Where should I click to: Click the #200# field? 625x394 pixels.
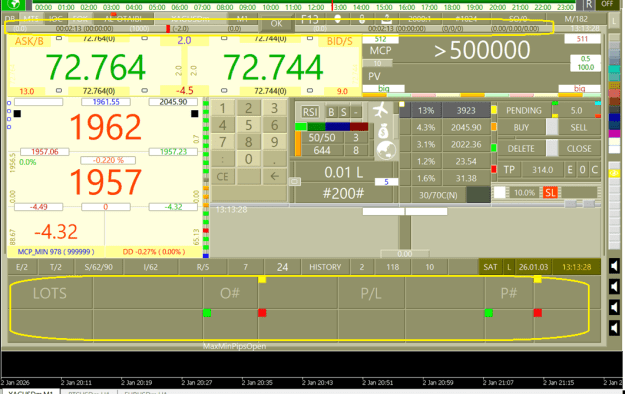click(x=343, y=194)
